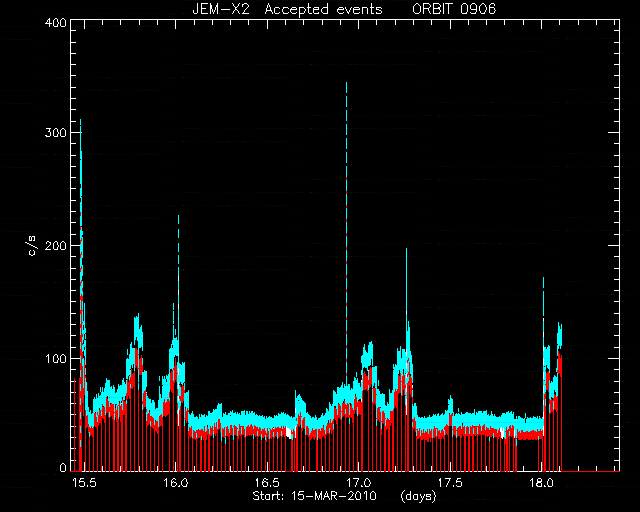Click the Start: 15-MAR-2010 label
The width and height of the screenshot is (640, 512).
pos(314,496)
